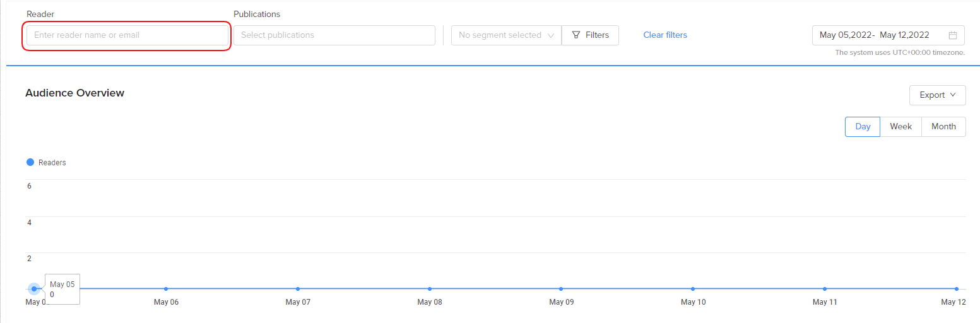The width and height of the screenshot is (980, 323).
Task: Click the May 09 data point
Action: point(561,289)
